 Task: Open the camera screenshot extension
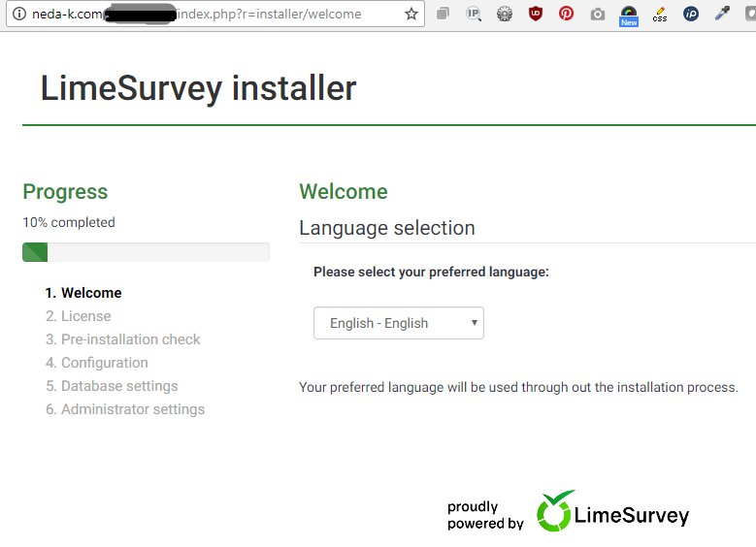click(598, 15)
